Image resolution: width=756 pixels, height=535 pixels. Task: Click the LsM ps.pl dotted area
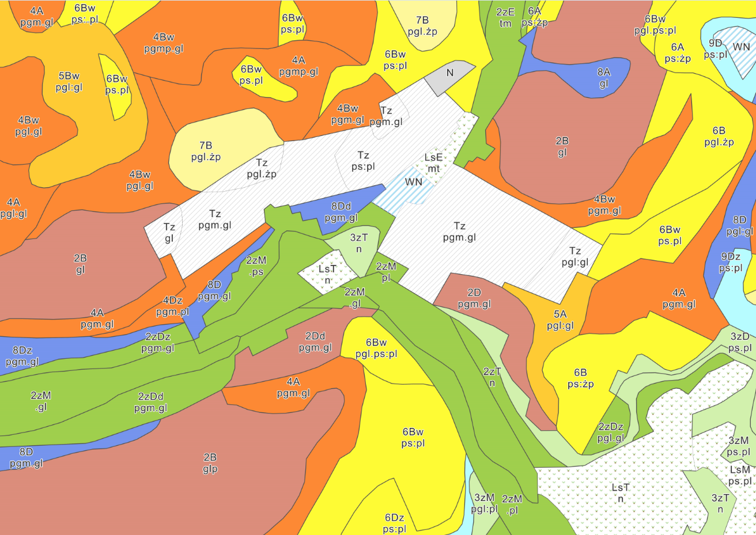[x=740, y=476]
